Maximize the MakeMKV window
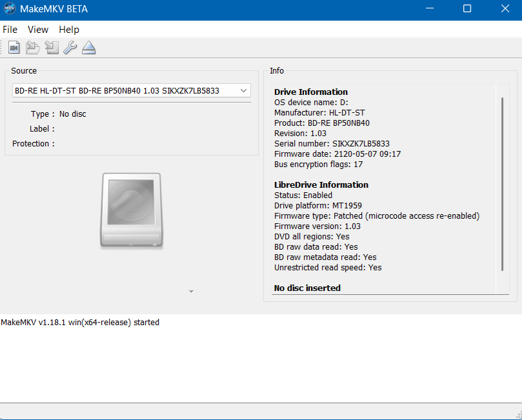522x420 pixels. click(467, 10)
